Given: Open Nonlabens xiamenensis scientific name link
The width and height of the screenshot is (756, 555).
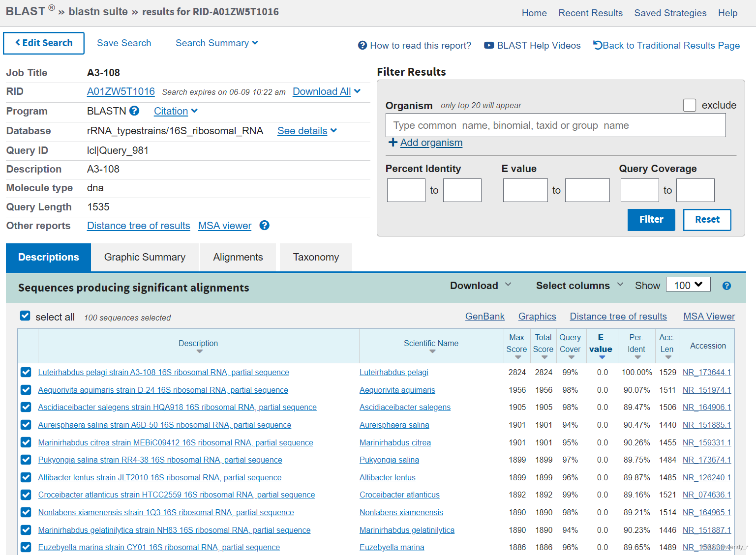Looking at the screenshot, I should tap(401, 513).
